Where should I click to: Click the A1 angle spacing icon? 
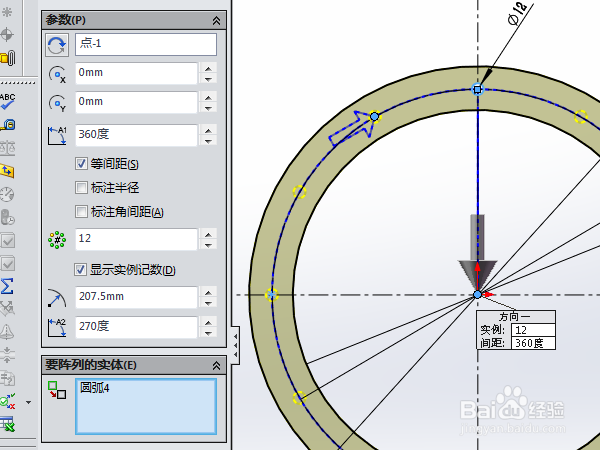click(57, 135)
